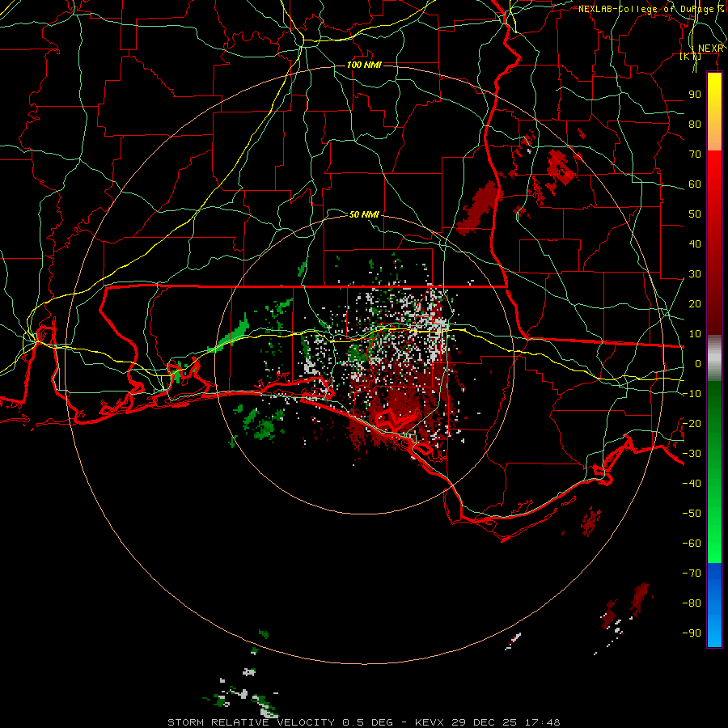Click the 30 value on the velocity scale
The height and width of the screenshot is (728, 728).
click(x=695, y=274)
